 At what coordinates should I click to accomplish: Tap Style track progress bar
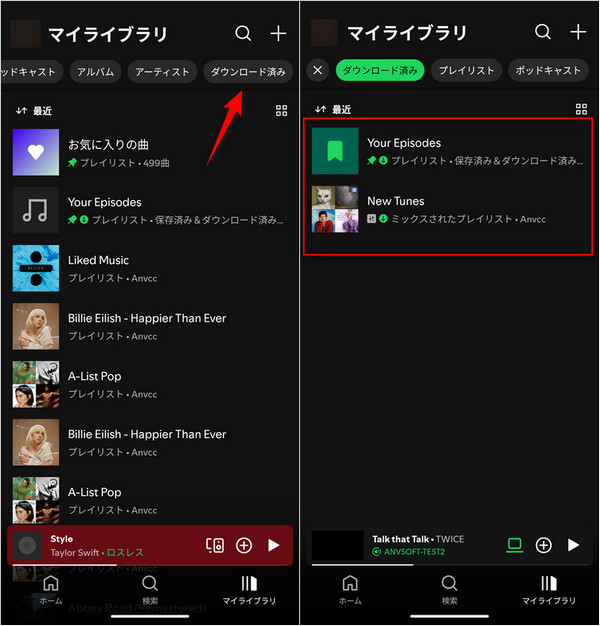tap(150, 565)
